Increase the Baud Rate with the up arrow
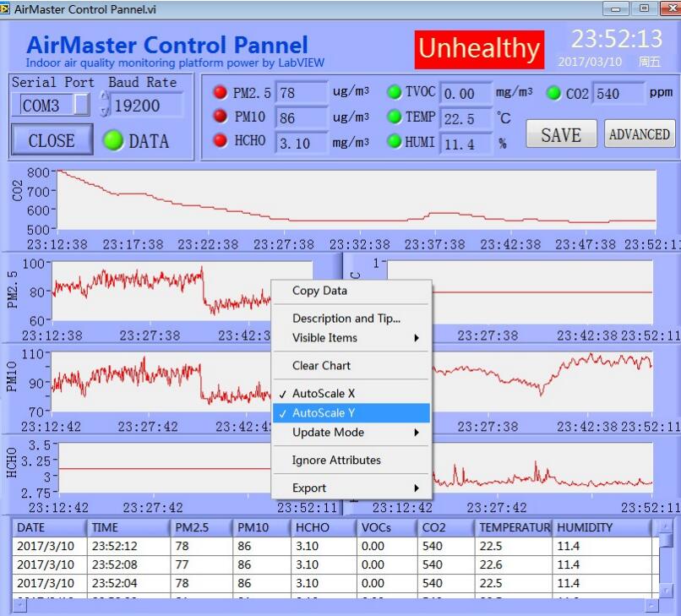The image size is (681, 616). tap(104, 96)
